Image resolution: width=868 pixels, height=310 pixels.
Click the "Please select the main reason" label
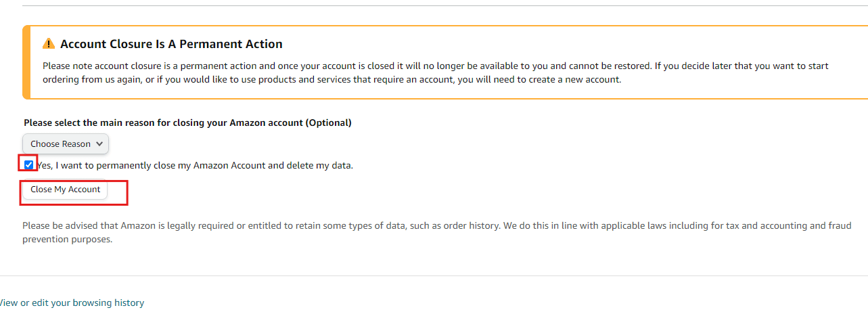[187, 123]
